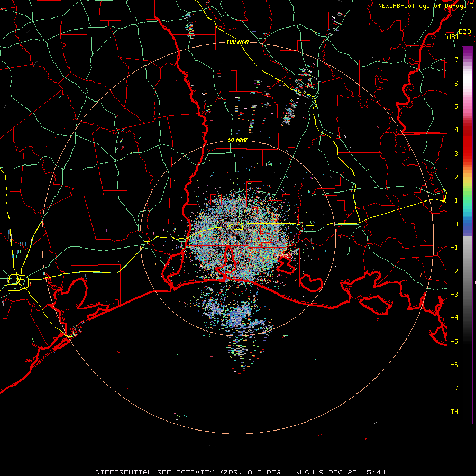Click the '2' value on color scale
This screenshot has height=476, width=476.
[456, 177]
